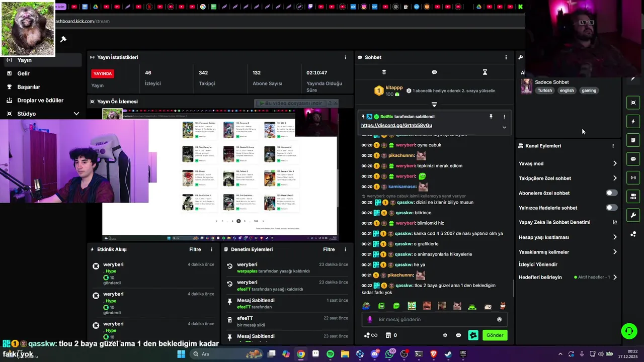
Task: Click the purple microphone icon in message field
Action: pos(370,319)
